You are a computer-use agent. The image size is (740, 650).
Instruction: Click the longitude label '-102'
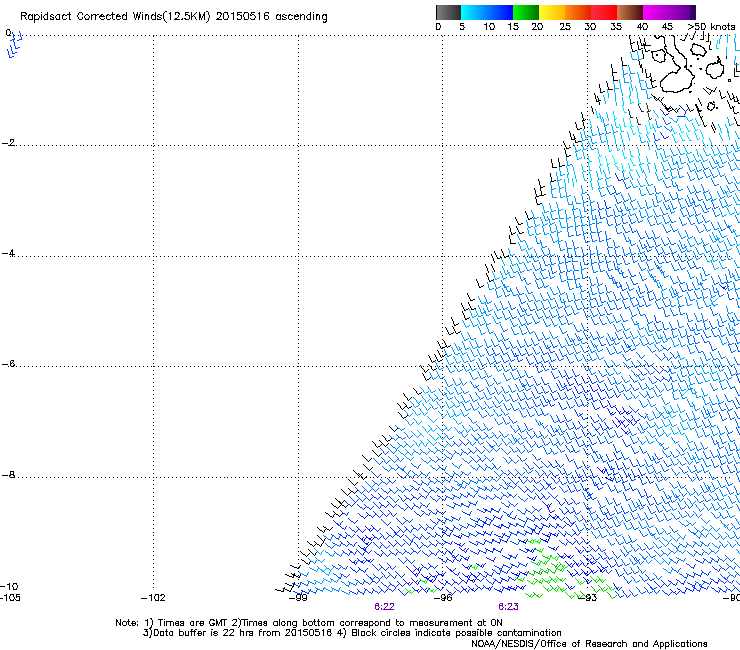click(153, 598)
